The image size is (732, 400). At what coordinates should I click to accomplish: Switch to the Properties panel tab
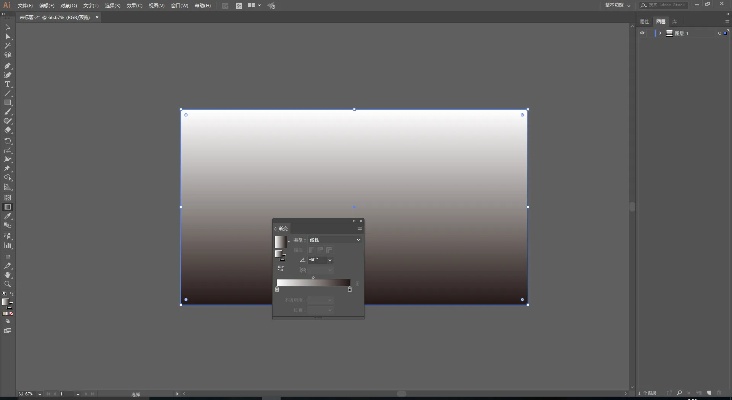pyautogui.click(x=644, y=21)
